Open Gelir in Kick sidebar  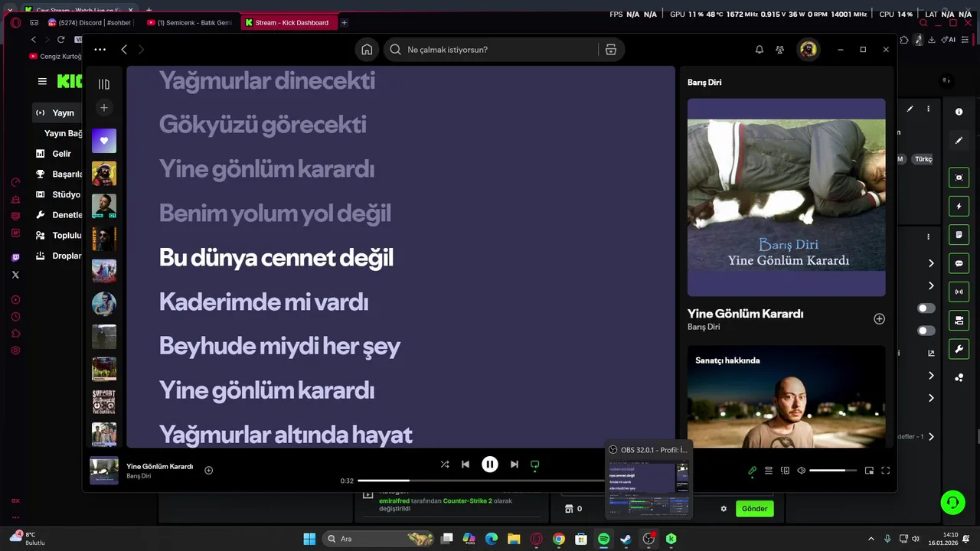[x=57, y=154]
